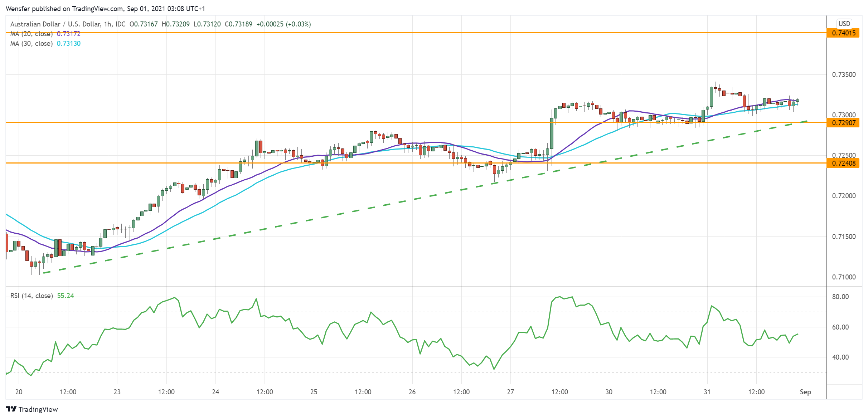Click the 31 date label on time axis
This screenshot has width=868, height=419.
click(707, 392)
